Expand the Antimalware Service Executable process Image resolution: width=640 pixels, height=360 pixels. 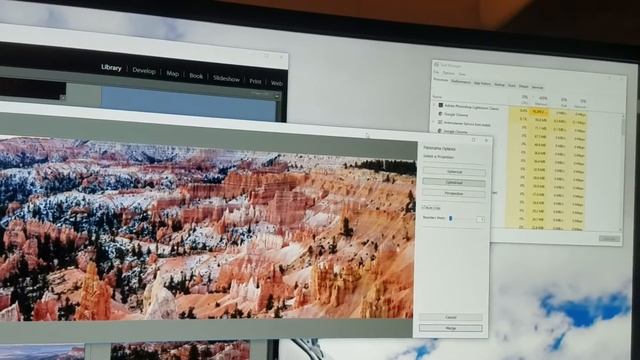pyautogui.click(x=434, y=121)
